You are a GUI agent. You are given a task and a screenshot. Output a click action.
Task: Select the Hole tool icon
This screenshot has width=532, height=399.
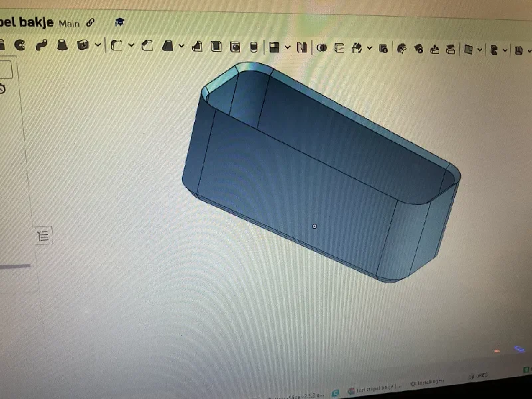pos(235,47)
